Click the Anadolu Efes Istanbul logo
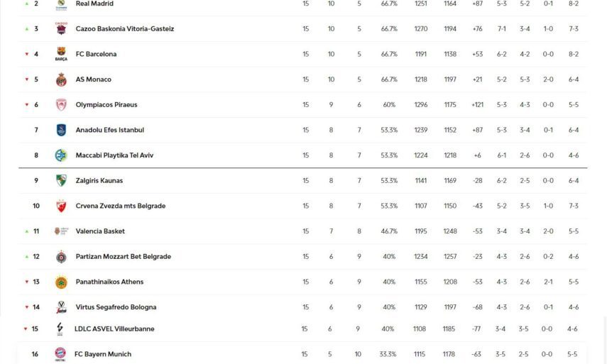The image size is (607, 364). click(x=61, y=130)
